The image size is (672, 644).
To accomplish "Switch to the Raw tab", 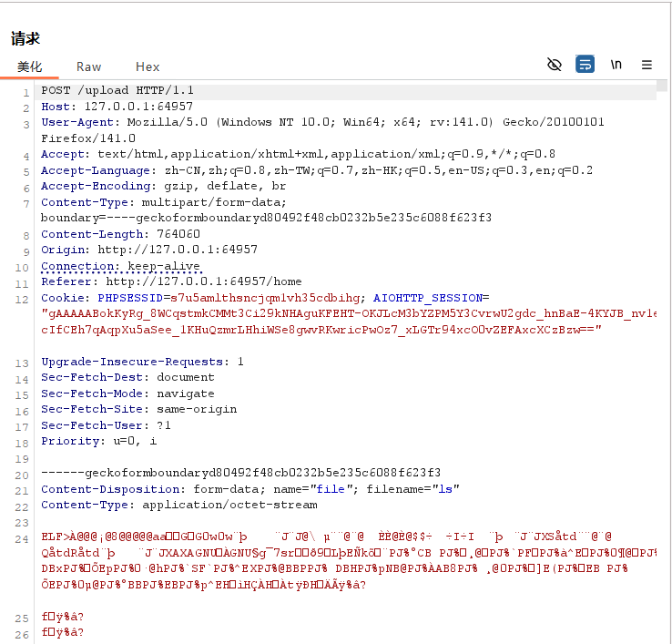I will [88, 66].
